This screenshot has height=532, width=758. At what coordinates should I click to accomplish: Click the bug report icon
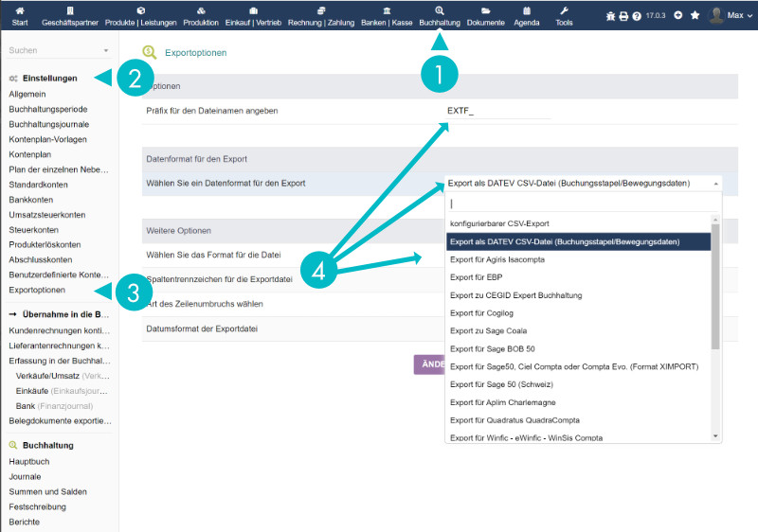[610, 16]
